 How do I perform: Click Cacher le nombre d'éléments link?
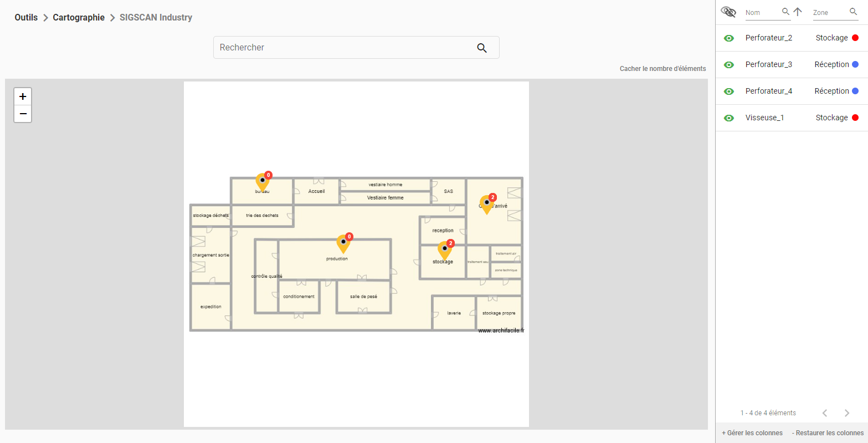[662, 69]
